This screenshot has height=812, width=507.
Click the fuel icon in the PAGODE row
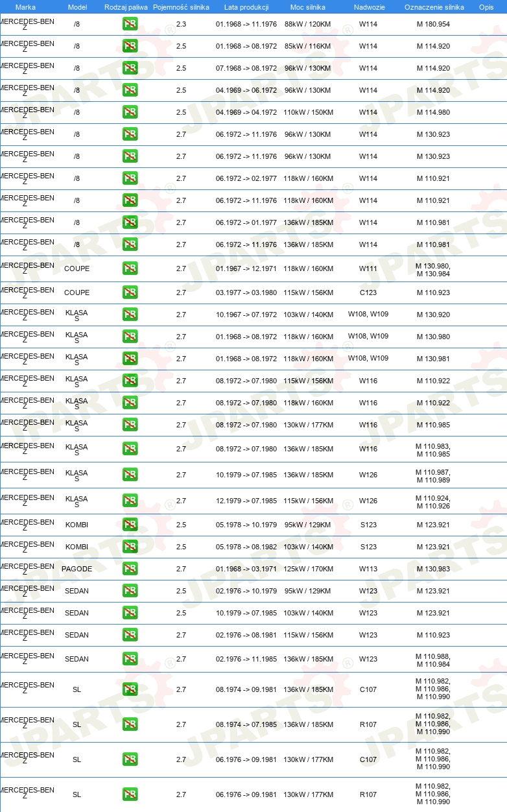pyautogui.click(x=130, y=569)
